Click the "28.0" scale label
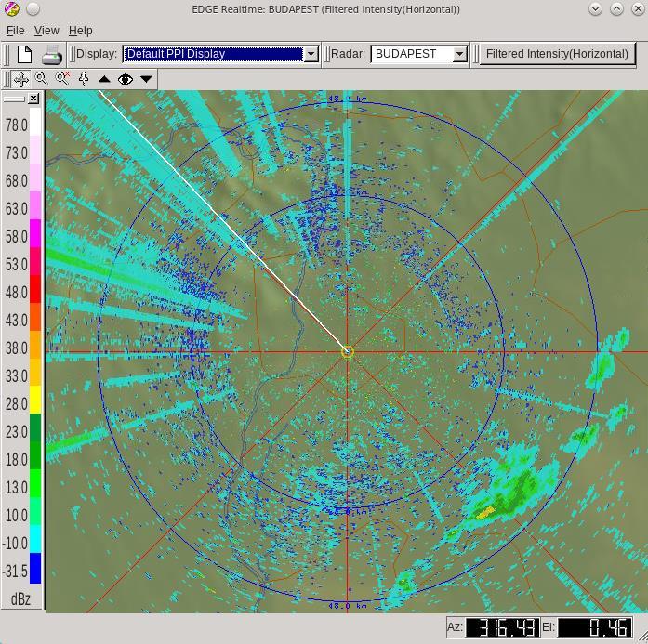Screen dimensions: 648x644 (16, 403)
